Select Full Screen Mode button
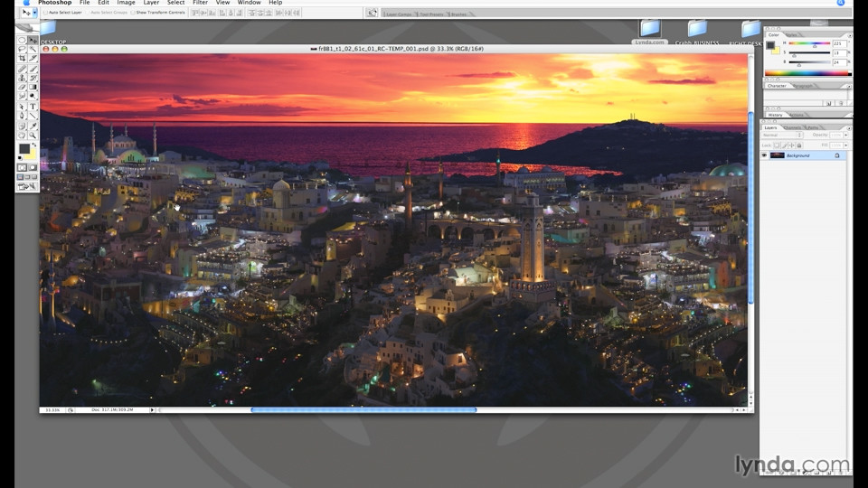The width and height of the screenshot is (868, 488). click(34, 177)
